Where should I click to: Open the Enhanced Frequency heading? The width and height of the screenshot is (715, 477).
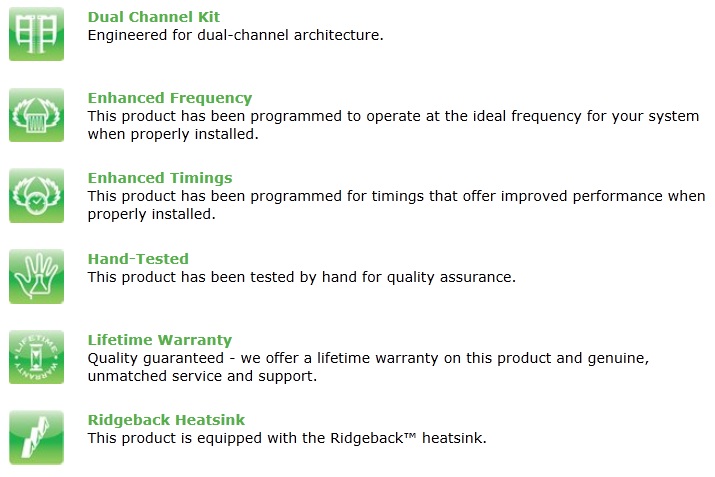170,98
